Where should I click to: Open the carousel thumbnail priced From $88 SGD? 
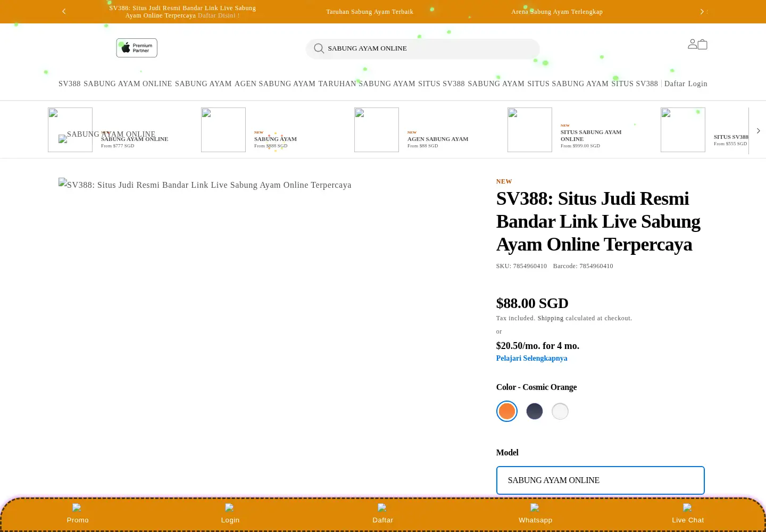point(377,130)
